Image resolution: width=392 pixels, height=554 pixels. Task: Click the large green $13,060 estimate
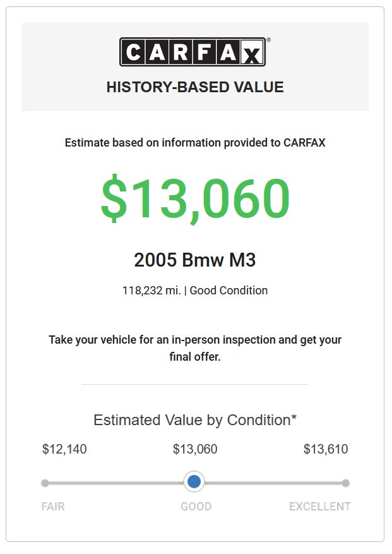coord(195,198)
